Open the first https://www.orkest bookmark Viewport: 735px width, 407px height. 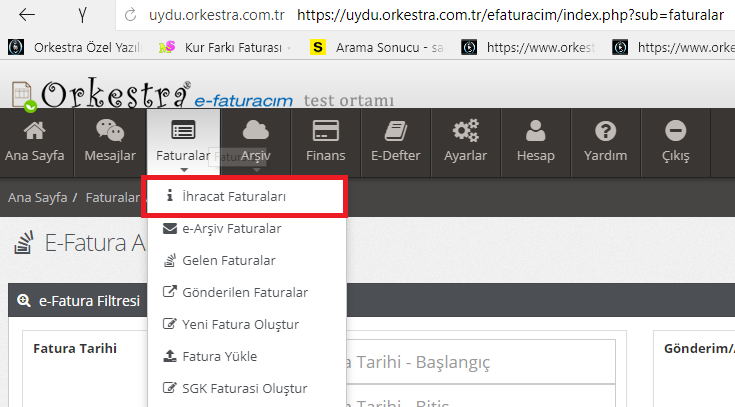pyautogui.click(x=528, y=47)
